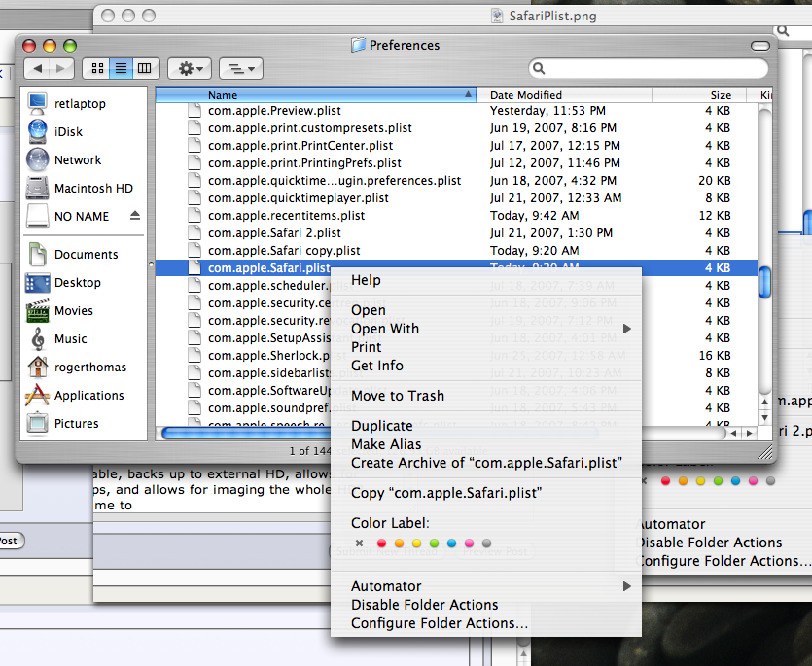Choose Create Archive of com.apple.Safari.plist
The width and height of the screenshot is (812, 666).
point(486,463)
